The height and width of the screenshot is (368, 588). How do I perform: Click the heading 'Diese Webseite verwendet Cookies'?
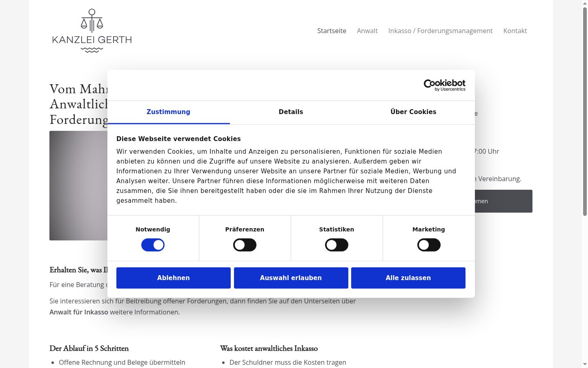click(178, 139)
